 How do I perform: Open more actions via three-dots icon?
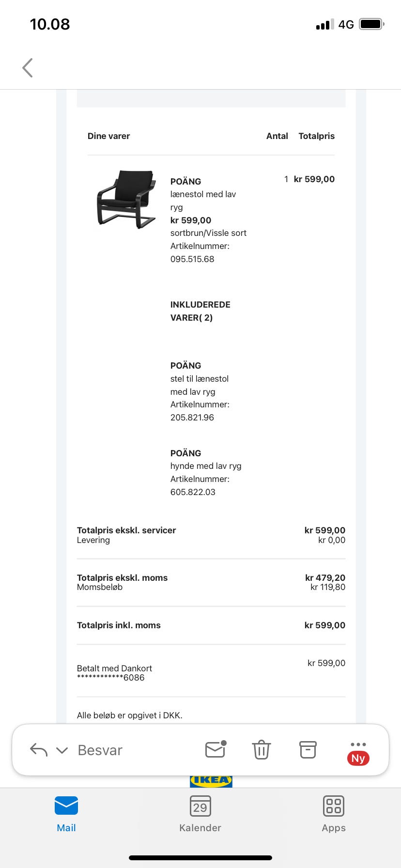tap(358, 744)
